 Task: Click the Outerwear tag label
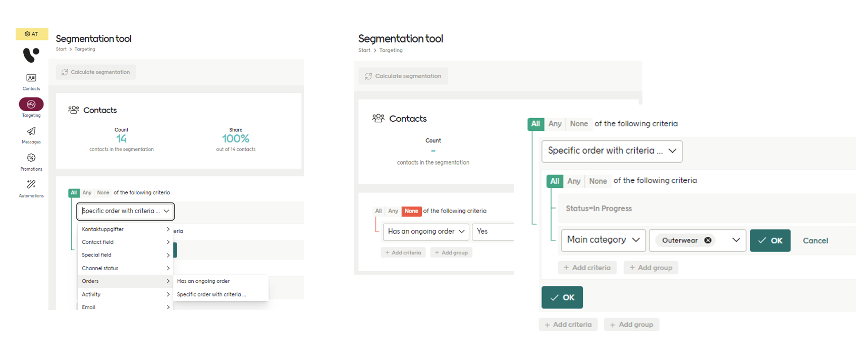click(x=680, y=240)
